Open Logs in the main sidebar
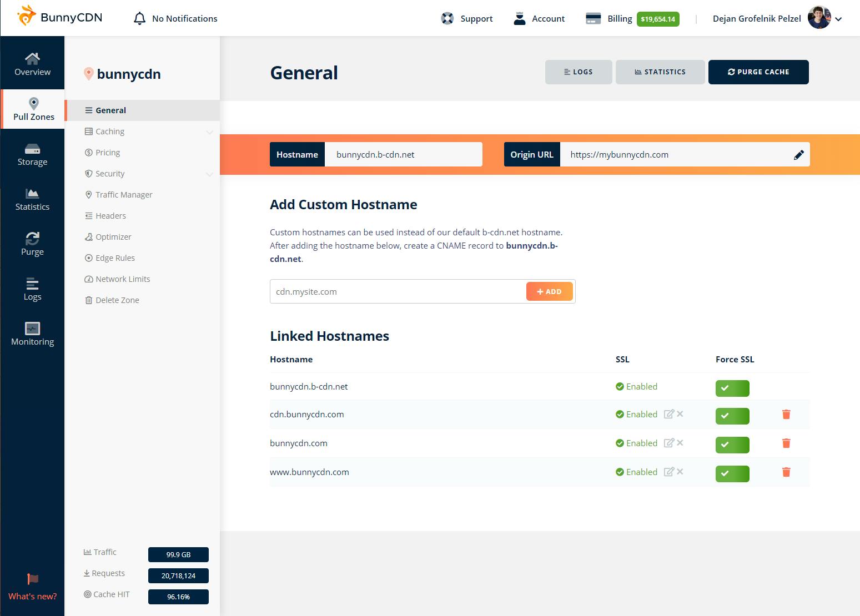This screenshot has width=860, height=616. [x=32, y=289]
